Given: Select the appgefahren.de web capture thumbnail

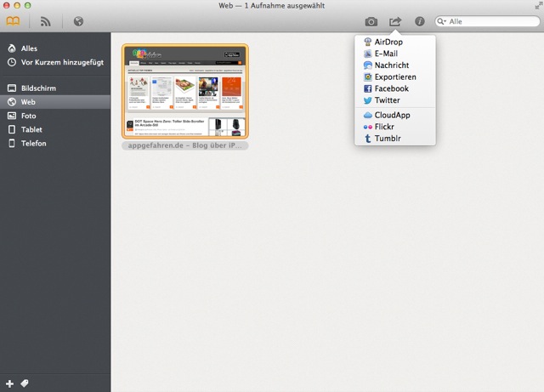Looking at the screenshot, I should point(185,91).
